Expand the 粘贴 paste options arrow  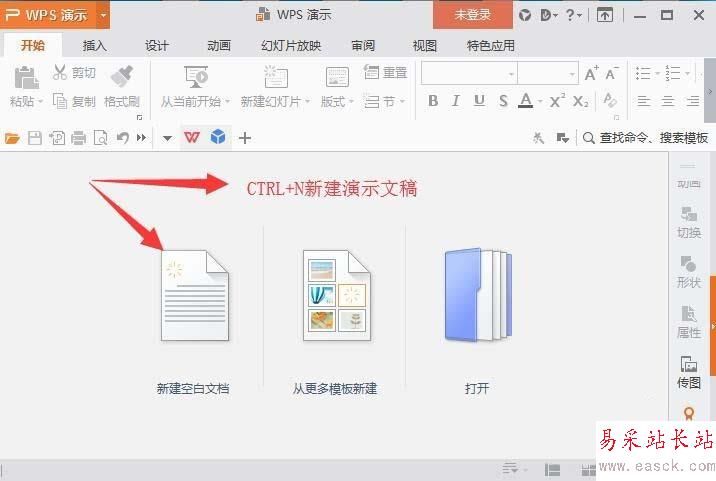tap(41, 101)
